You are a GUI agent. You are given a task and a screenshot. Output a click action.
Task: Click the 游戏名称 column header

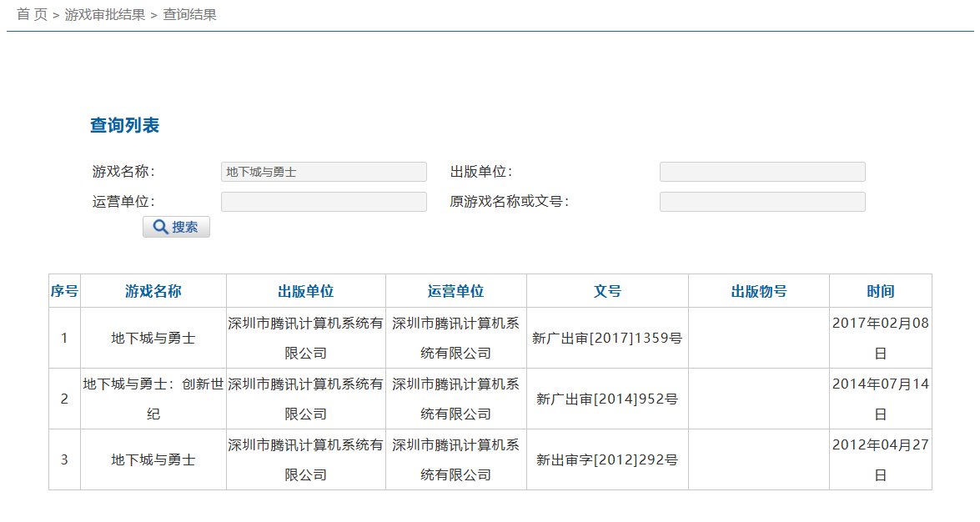[x=153, y=291]
